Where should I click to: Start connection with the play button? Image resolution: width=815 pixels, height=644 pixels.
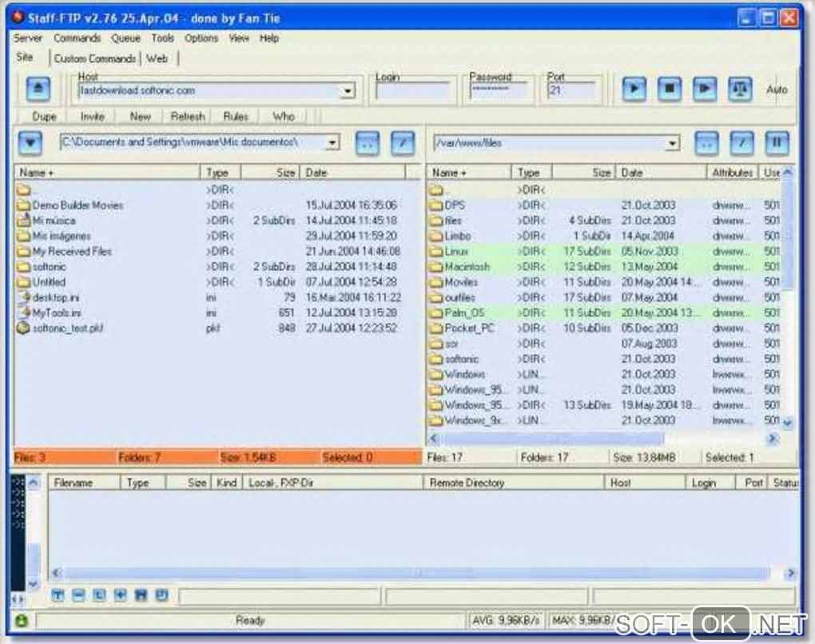pyautogui.click(x=634, y=89)
